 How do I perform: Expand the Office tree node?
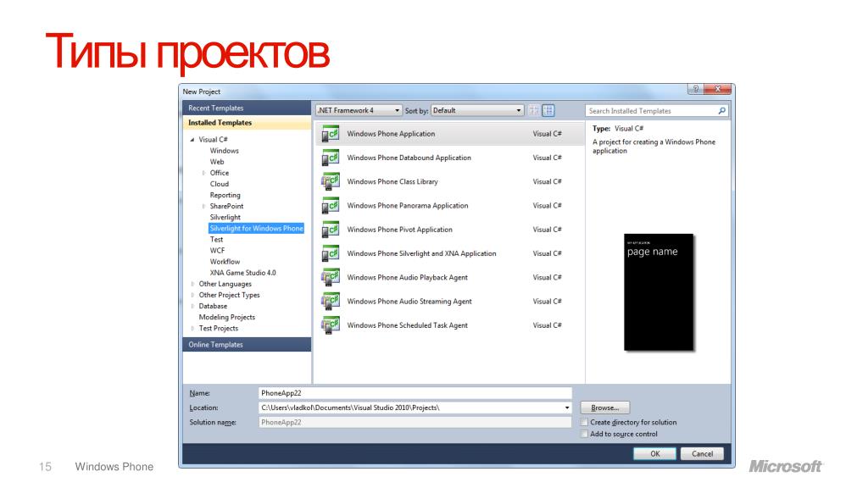click(203, 173)
